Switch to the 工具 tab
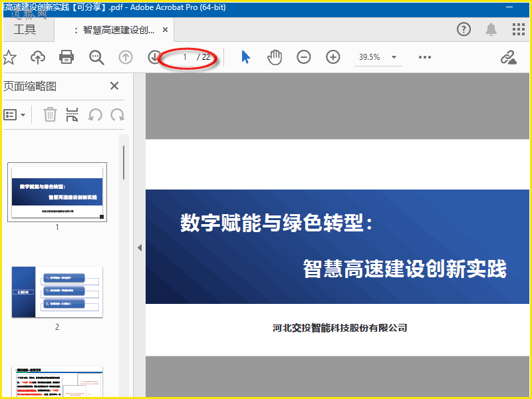Screen dimensions: 532x399 click(x=25, y=29)
